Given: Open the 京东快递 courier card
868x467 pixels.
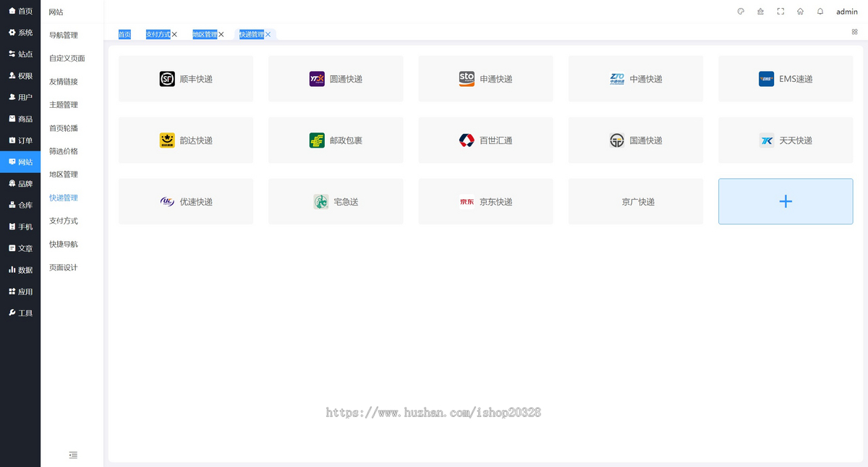Looking at the screenshot, I should point(485,201).
